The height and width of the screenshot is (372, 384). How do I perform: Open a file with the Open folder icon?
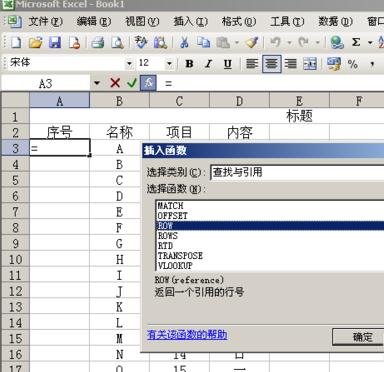[x=35, y=43]
